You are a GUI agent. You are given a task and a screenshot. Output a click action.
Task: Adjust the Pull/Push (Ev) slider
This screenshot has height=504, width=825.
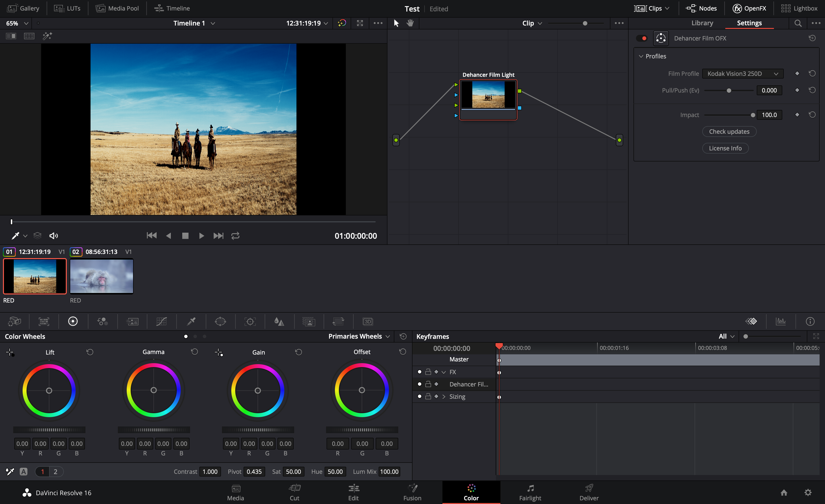click(x=729, y=90)
